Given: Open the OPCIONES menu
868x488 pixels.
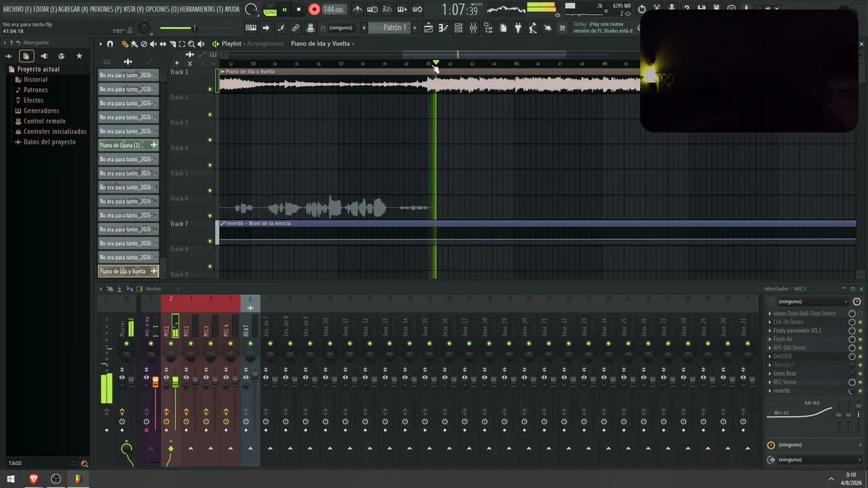Looking at the screenshot, I should (161, 9).
